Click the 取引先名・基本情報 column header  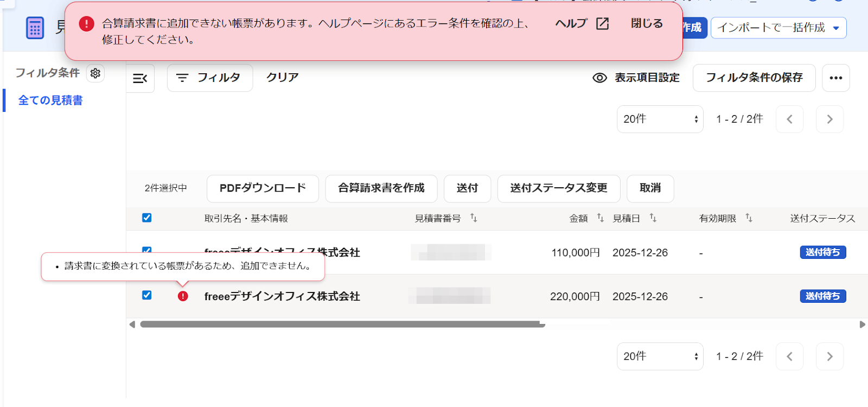[246, 218]
